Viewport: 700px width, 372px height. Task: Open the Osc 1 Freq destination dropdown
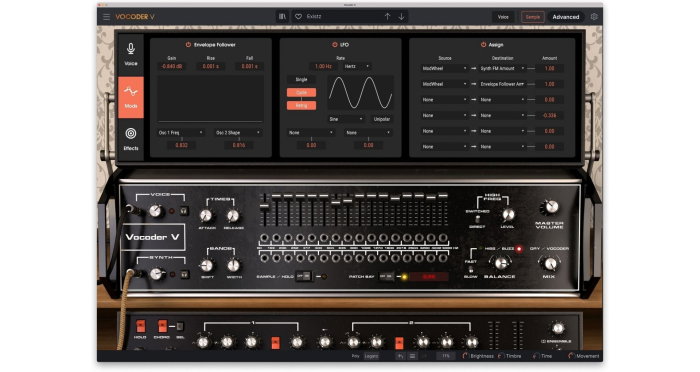point(181,133)
